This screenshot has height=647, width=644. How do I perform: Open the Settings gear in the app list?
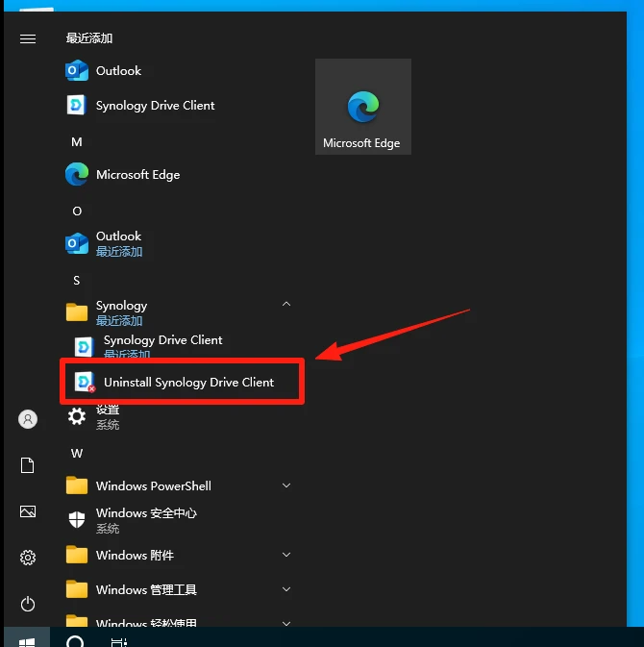pos(77,416)
